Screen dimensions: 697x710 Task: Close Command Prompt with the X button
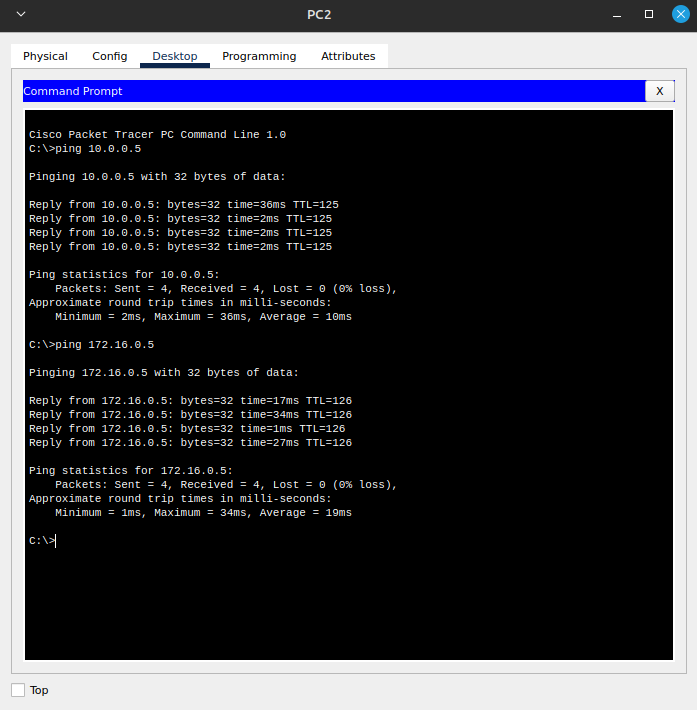point(659,91)
